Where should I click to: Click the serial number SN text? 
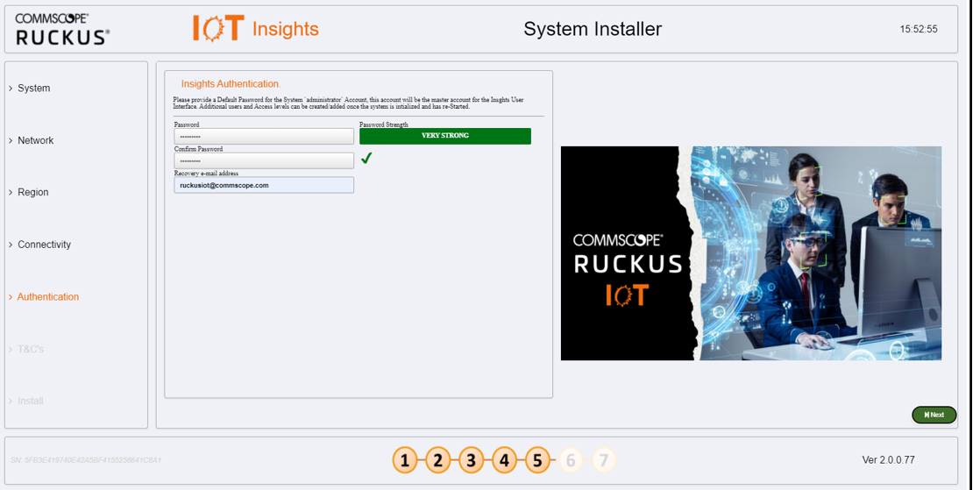click(x=86, y=460)
